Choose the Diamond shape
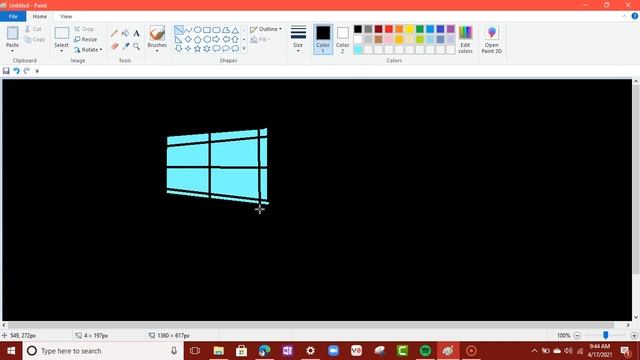640x360 pixels. pyautogui.click(x=188, y=39)
